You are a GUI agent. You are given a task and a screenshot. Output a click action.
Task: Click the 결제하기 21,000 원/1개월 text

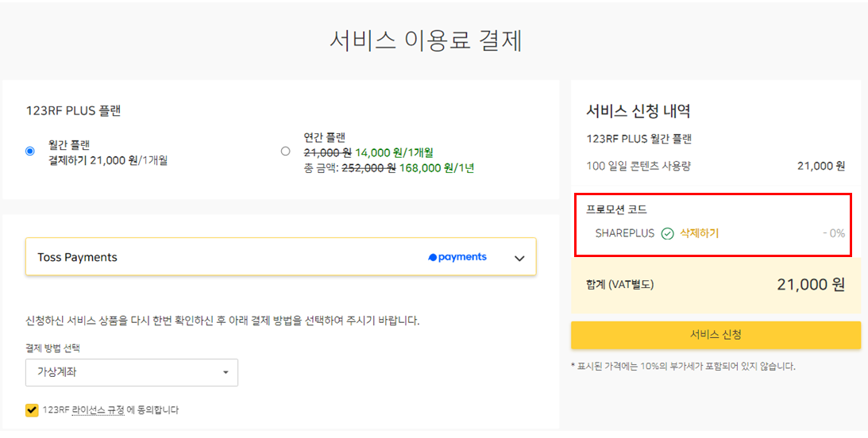pyautogui.click(x=108, y=160)
